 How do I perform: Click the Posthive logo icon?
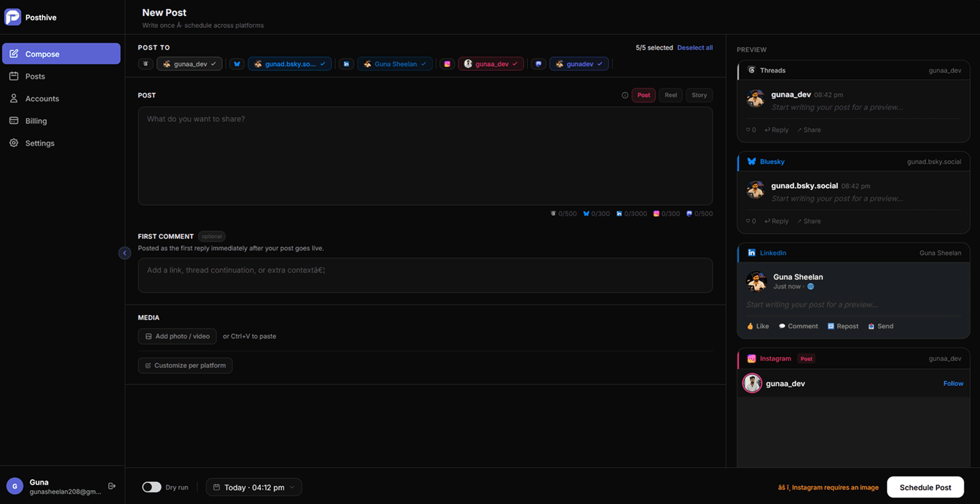[x=13, y=17]
